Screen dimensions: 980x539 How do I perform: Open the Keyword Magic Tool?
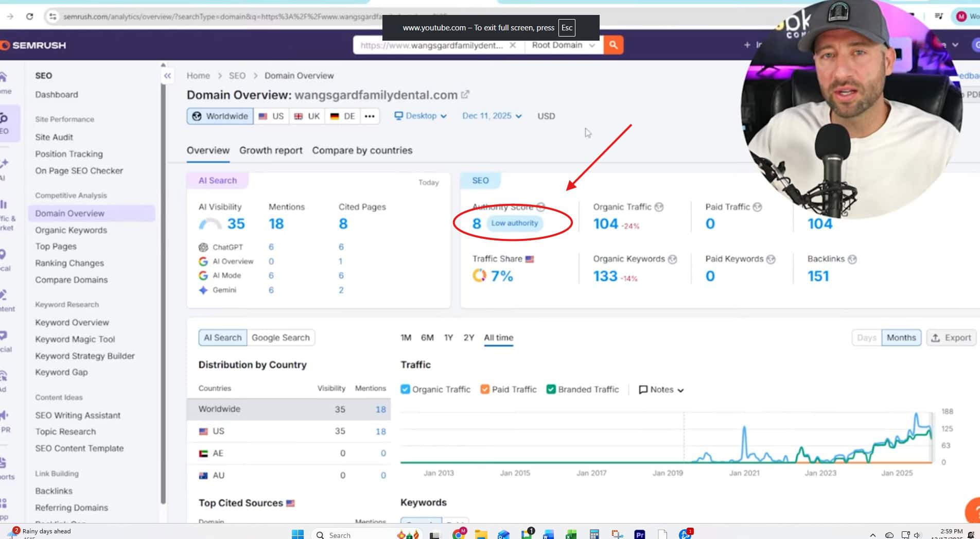[75, 339]
